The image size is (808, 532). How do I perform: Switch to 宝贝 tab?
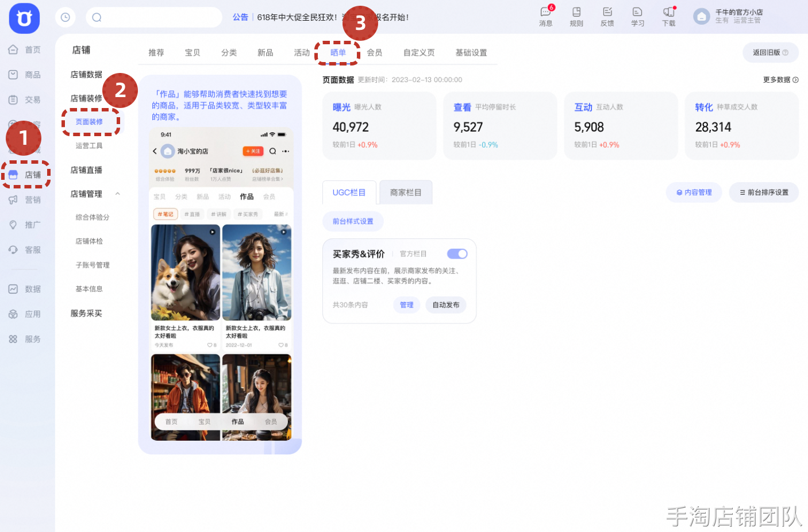193,52
